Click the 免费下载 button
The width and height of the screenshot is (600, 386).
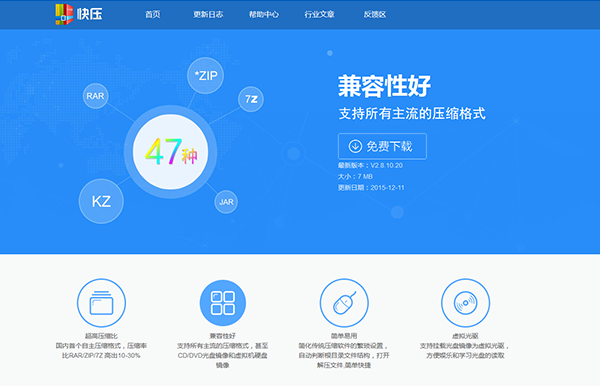pos(382,146)
